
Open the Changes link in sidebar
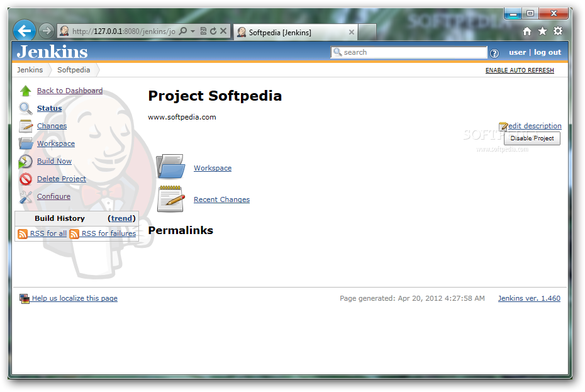point(52,126)
